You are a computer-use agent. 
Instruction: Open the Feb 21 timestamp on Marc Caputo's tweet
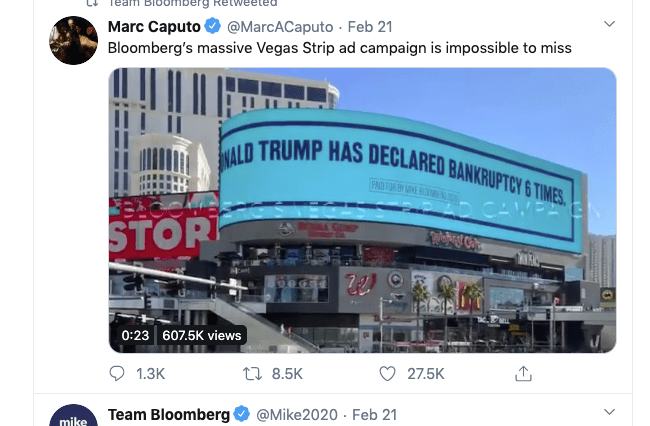pyautogui.click(x=369, y=26)
